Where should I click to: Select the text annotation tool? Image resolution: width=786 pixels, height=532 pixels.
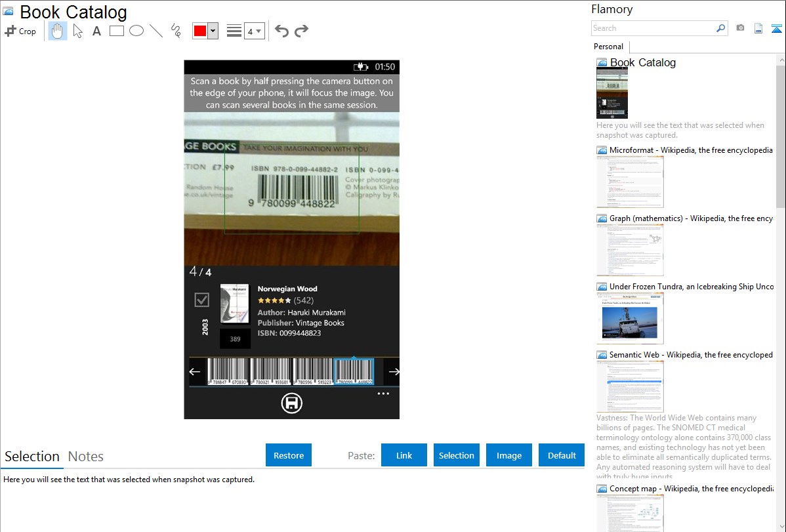[x=96, y=31]
